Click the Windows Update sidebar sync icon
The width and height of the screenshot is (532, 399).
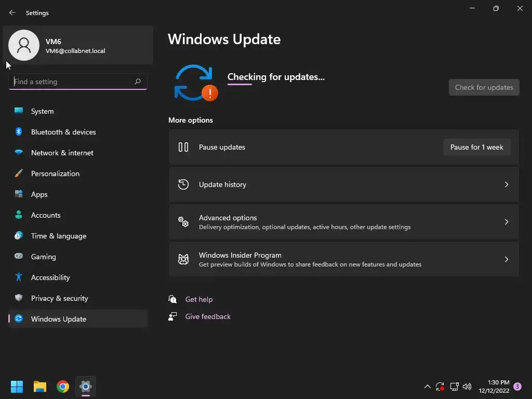tap(19, 318)
